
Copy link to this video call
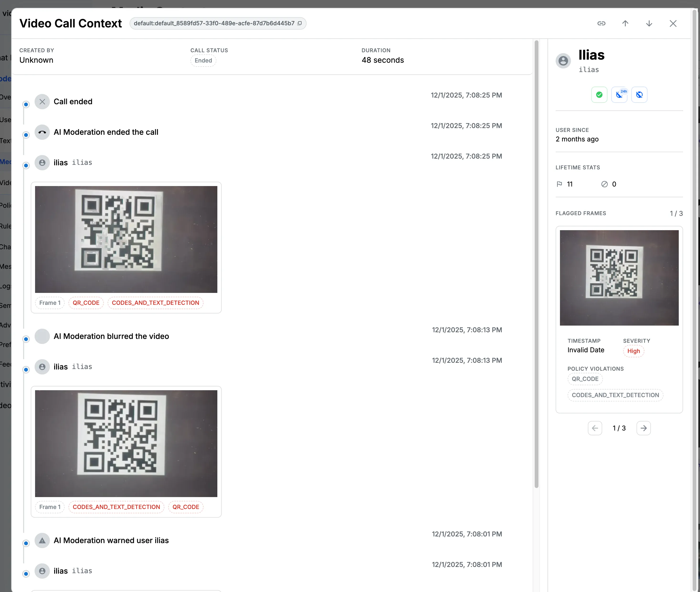pos(601,23)
